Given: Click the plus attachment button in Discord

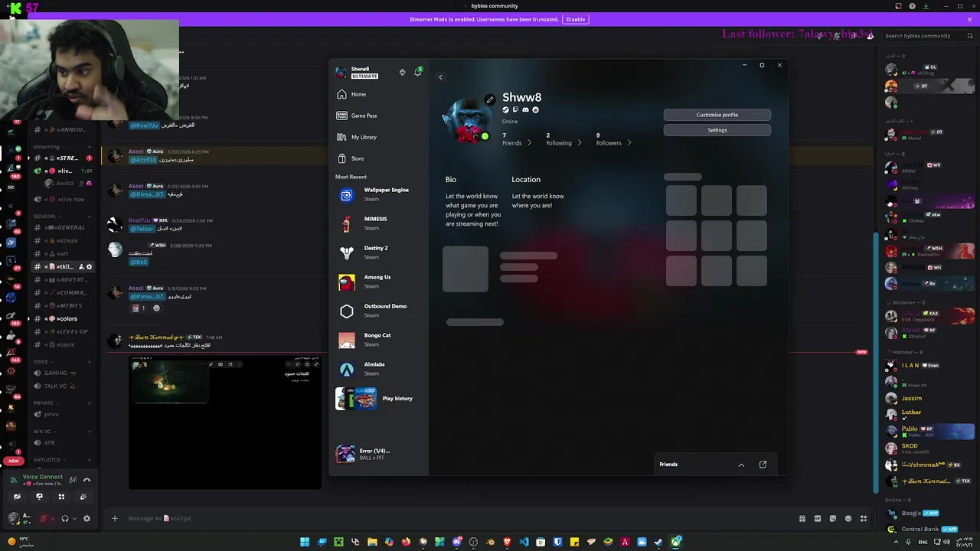Looking at the screenshot, I should pyautogui.click(x=115, y=518).
